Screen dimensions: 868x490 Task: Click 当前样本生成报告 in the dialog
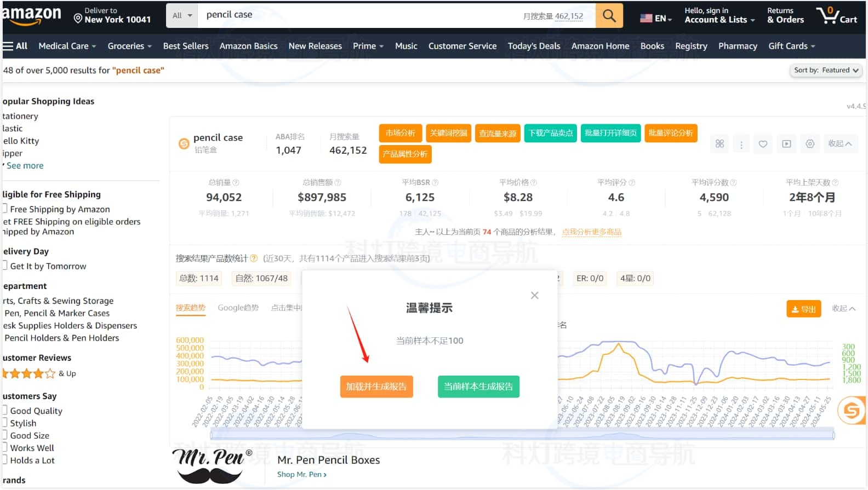coord(478,387)
